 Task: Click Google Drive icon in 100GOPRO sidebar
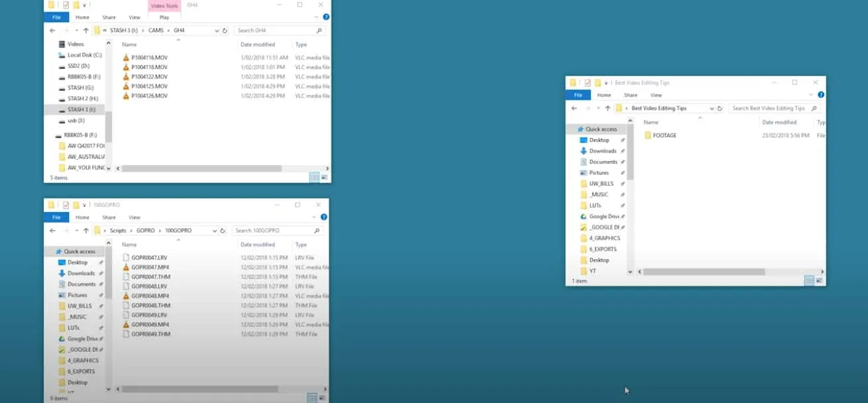point(62,339)
